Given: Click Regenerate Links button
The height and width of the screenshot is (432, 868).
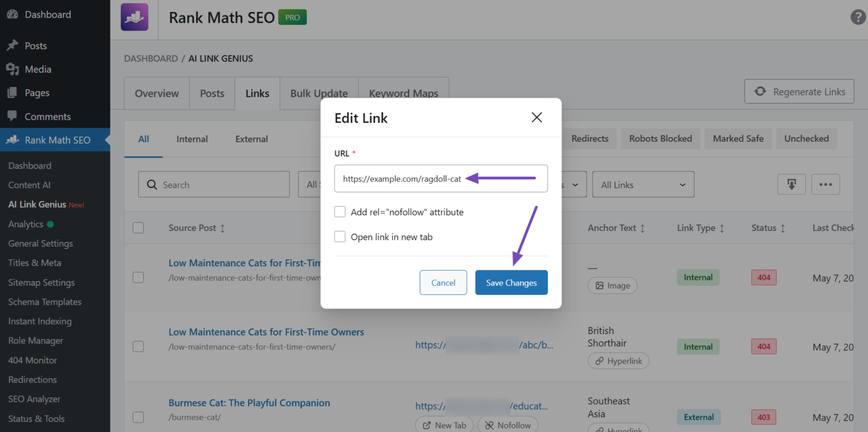Looking at the screenshot, I should pyautogui.click(x=799, y=92).
